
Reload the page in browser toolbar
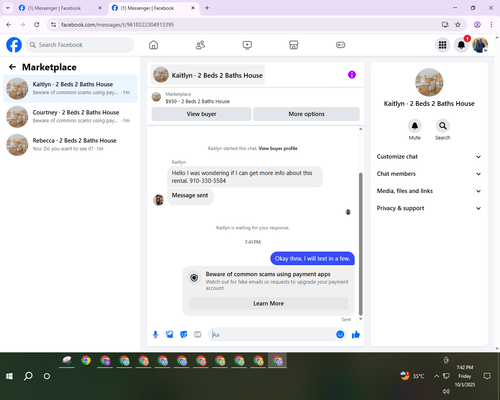(37, 25)
